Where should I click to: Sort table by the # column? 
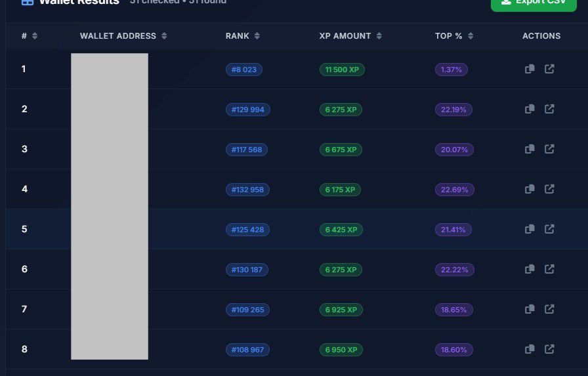pos(30,36)
